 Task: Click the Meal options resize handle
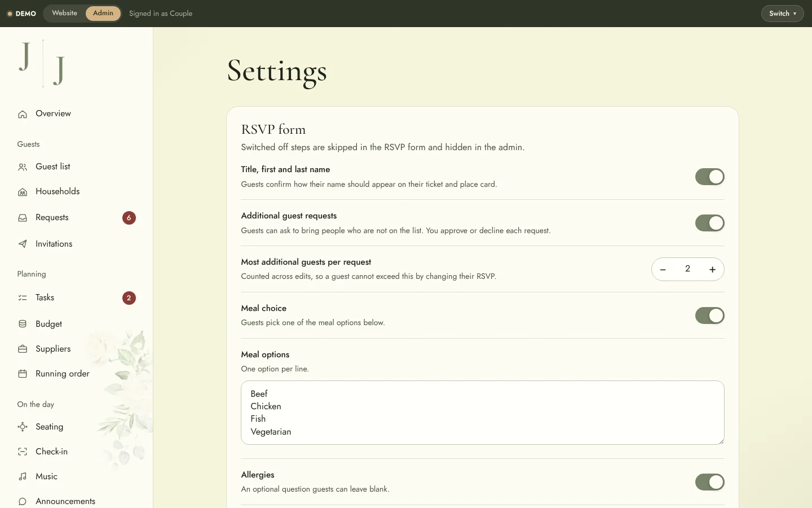click(721, 441)
